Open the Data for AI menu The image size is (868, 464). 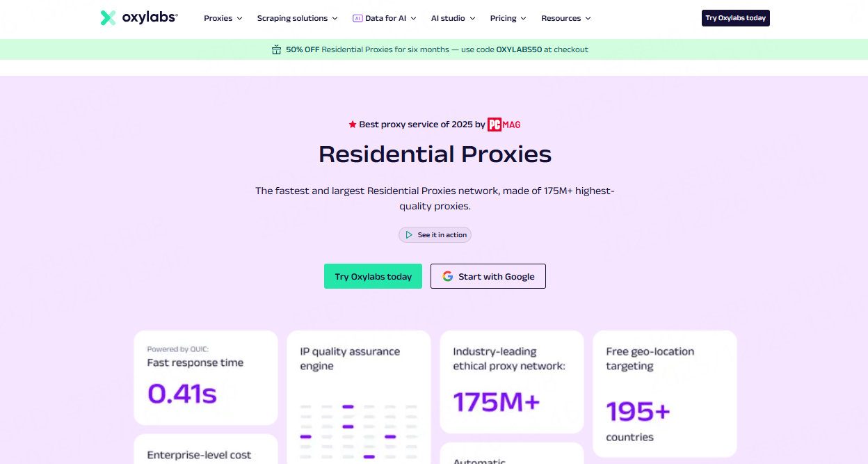[x=385, y=18]
